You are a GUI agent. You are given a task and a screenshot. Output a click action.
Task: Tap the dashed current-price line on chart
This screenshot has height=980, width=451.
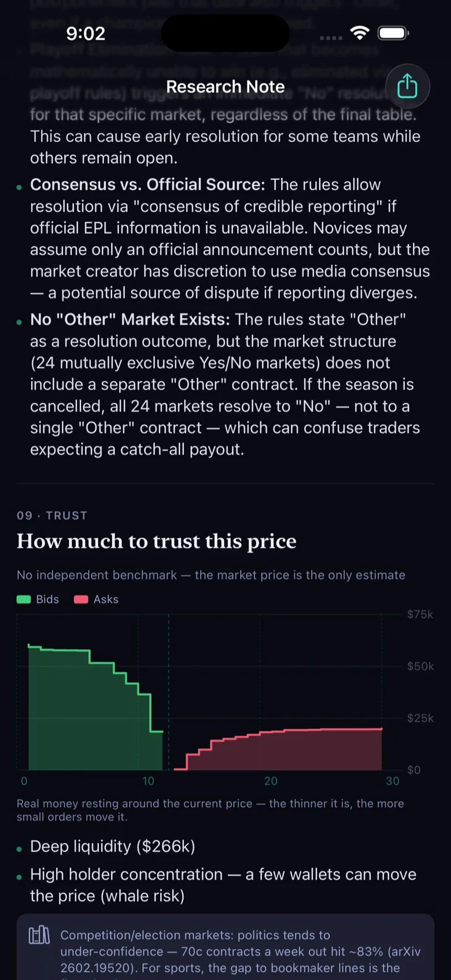click(169, 692)
